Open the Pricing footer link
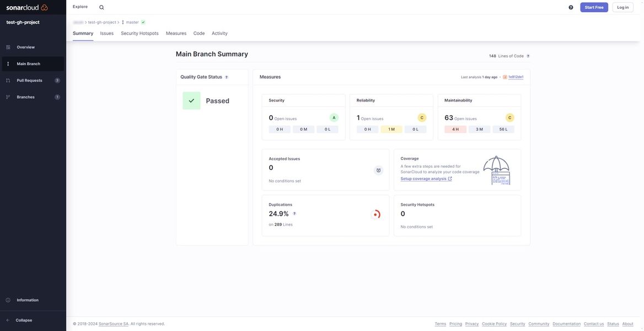 click(x=455, y=324)
